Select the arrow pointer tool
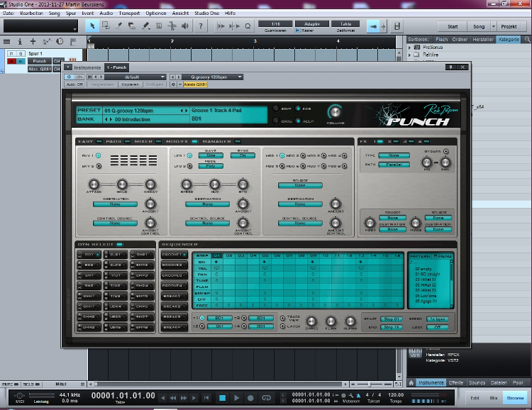 tap(92, 26)
